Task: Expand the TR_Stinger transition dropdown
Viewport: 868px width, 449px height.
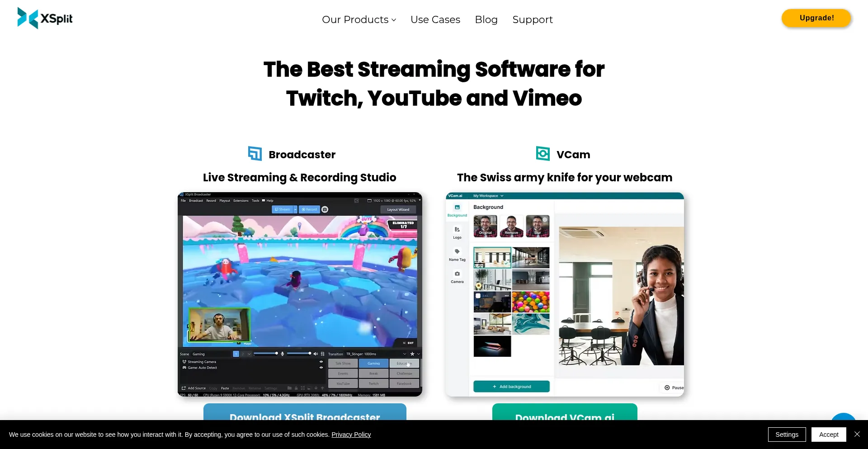Action: [x=405, y=354]
